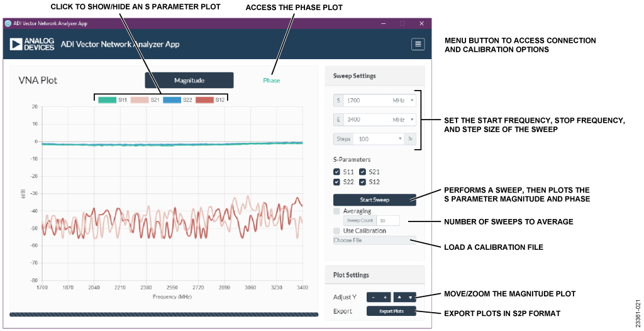Uncheck the S11 S-Parameter checkbox

[x=336, y=172]
